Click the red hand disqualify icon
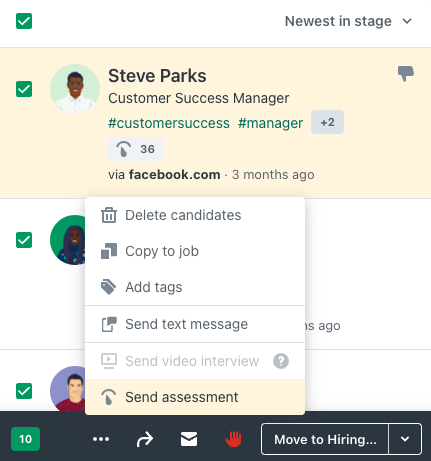Viewport: 431px width, 461px height. pos(233,439)
